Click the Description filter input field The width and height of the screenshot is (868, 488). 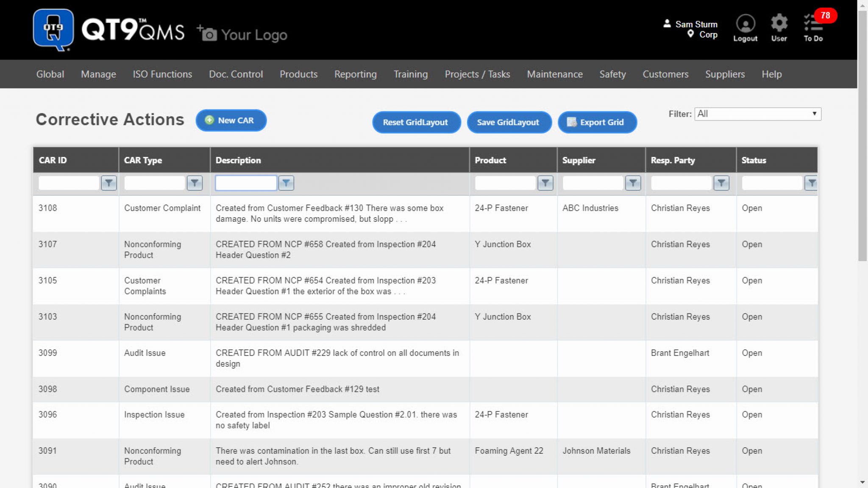(x=246, y=183)
